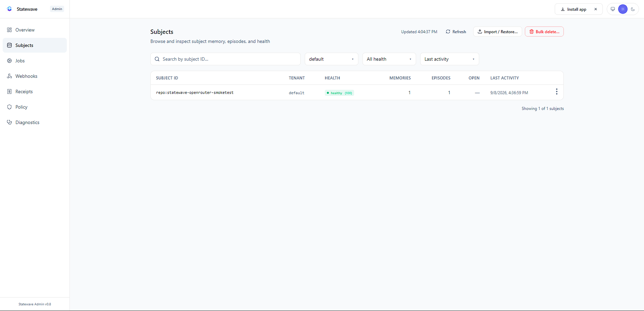
Task: Click the SUBJECT ID column header
Action: pos(167,78)
